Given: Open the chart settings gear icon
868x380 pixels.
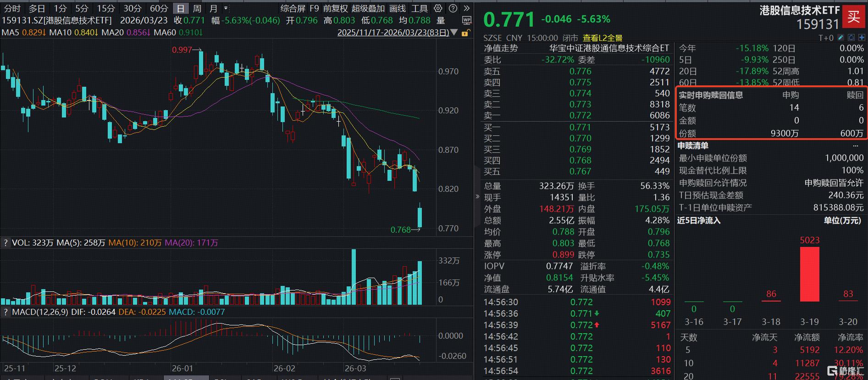Looking at the screenshot, I should (x=438, y=8).
